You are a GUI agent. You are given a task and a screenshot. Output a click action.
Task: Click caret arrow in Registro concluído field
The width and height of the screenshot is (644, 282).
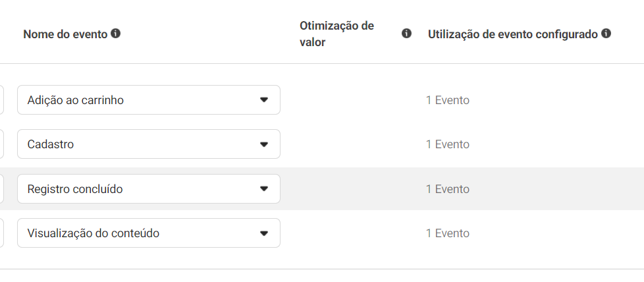(264, 188)
